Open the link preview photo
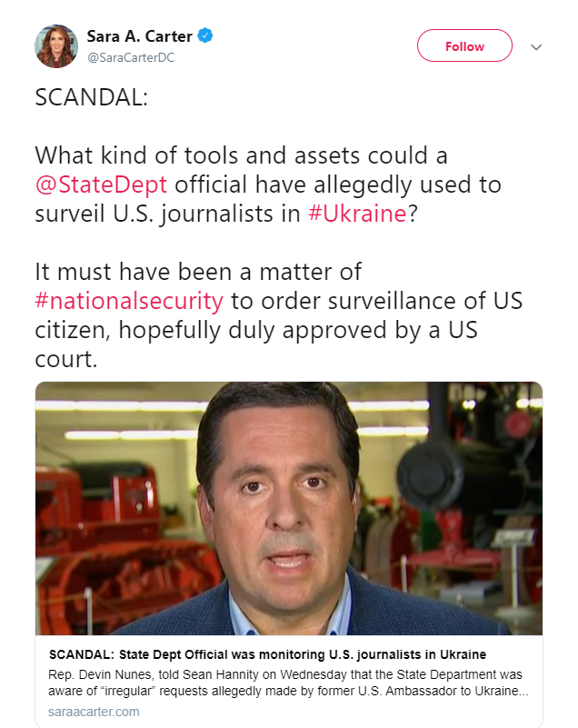 289,508
